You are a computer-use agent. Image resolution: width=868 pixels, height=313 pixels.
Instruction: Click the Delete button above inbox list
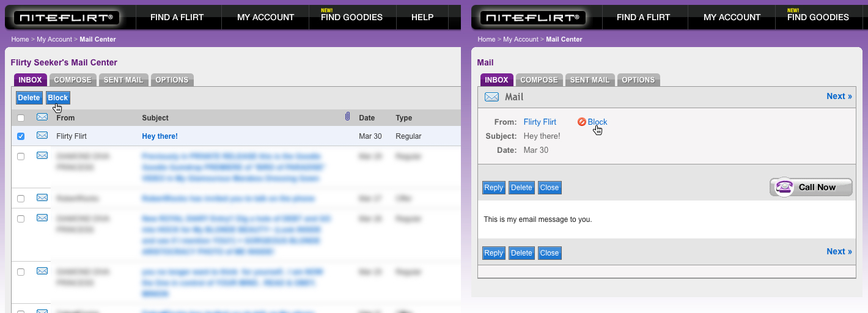point(29,98)
